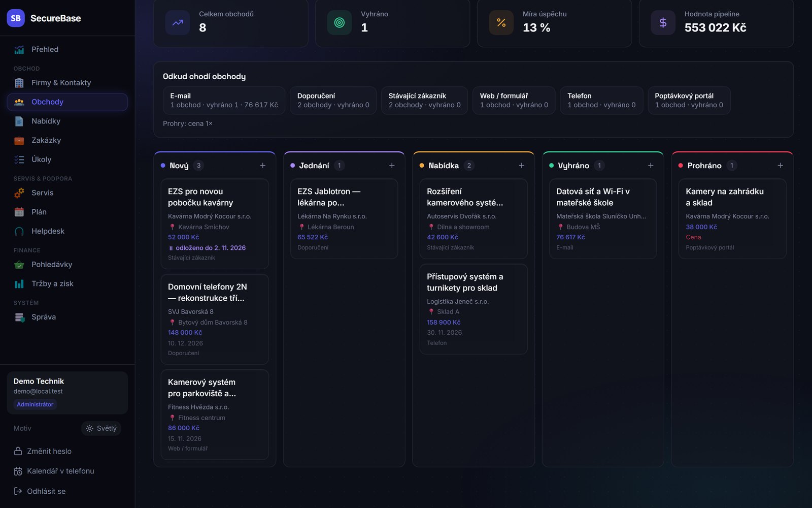Open the Přístupový systém a turnikety card
This screenshot has height=508, width=812.
(x=473, y=309)
